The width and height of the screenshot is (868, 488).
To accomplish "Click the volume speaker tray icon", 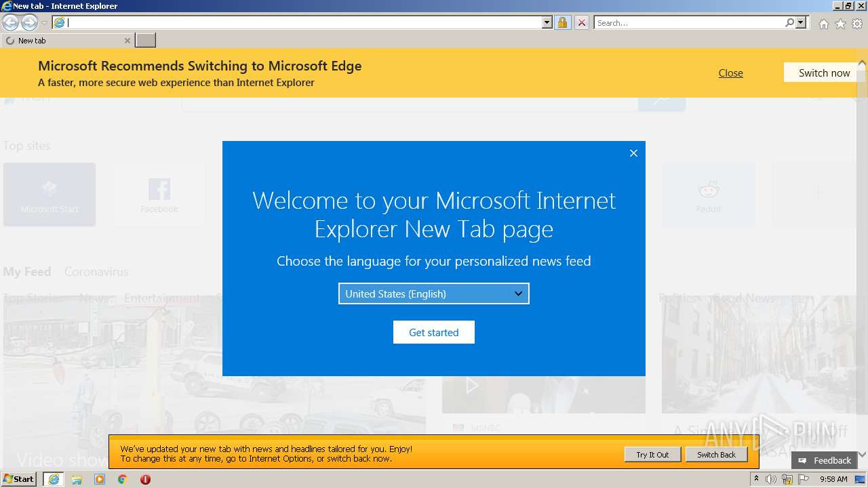I will pos(771,479).
